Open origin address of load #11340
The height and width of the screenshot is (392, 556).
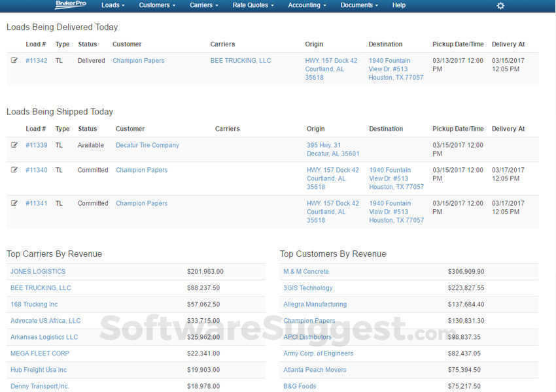[332, 178]
